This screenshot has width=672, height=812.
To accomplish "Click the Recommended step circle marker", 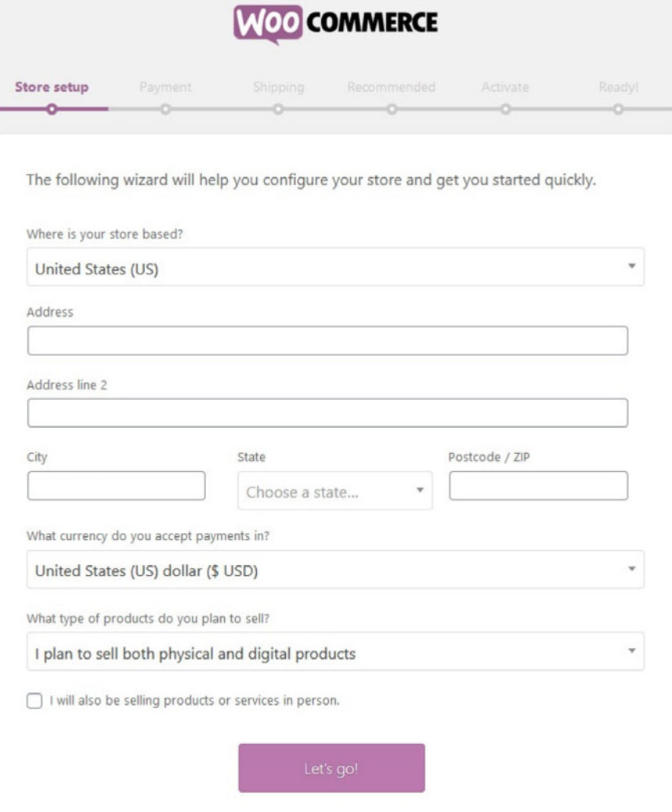I will (x=391, y=110).
